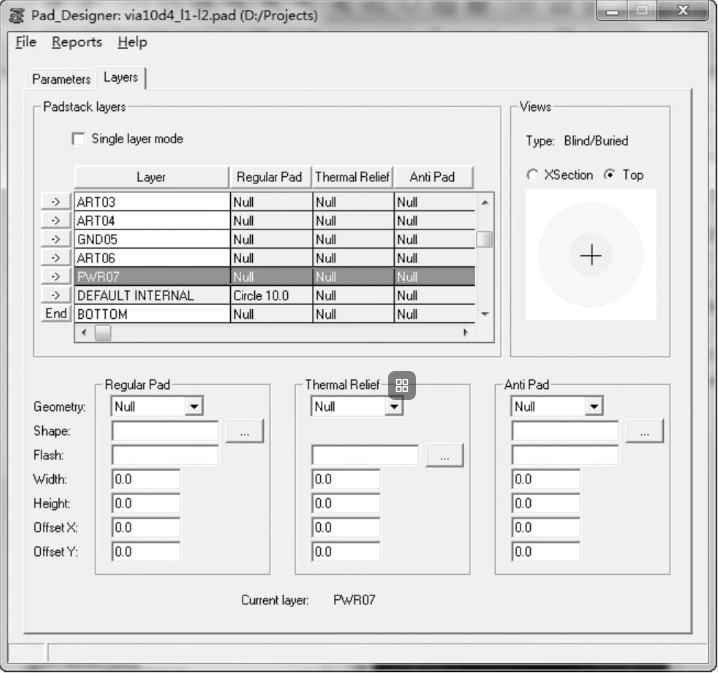
Task: Click the horizontal scroll left arrow
Action: pos(83,333)
